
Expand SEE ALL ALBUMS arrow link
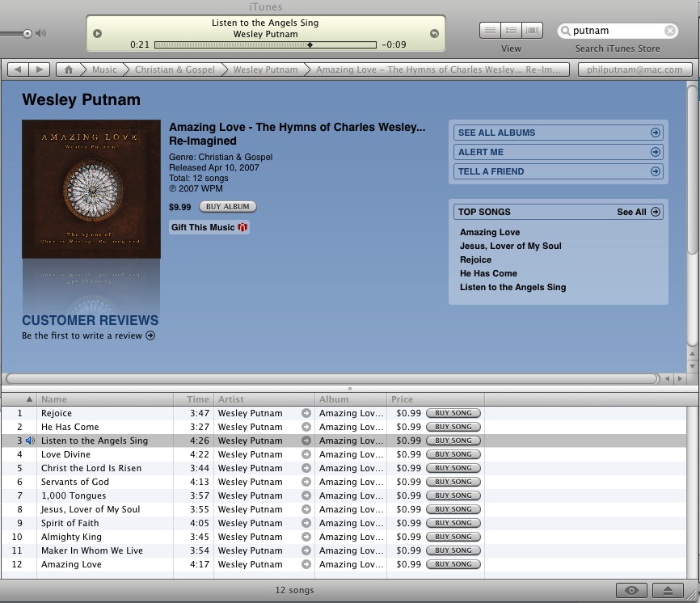tap(656, 133)
